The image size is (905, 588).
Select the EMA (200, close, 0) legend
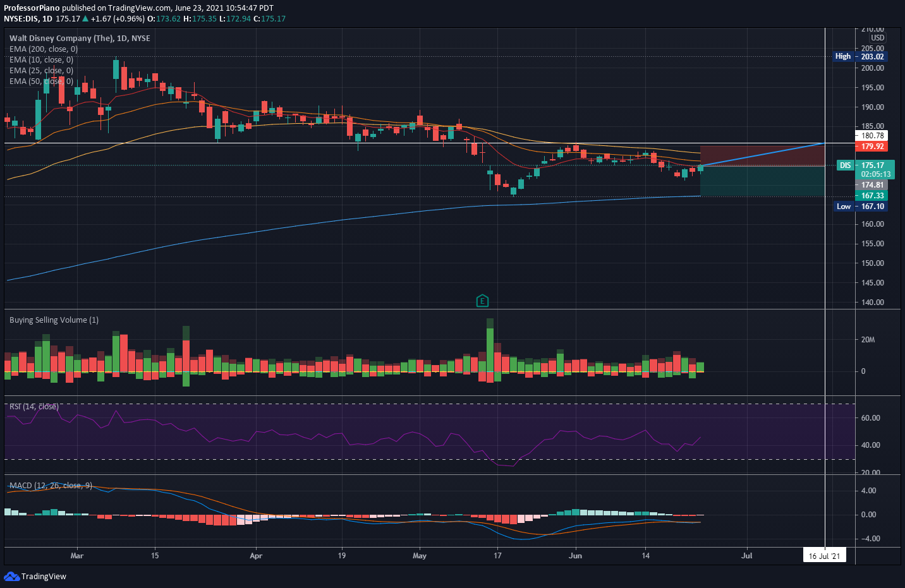click(44, 49)
